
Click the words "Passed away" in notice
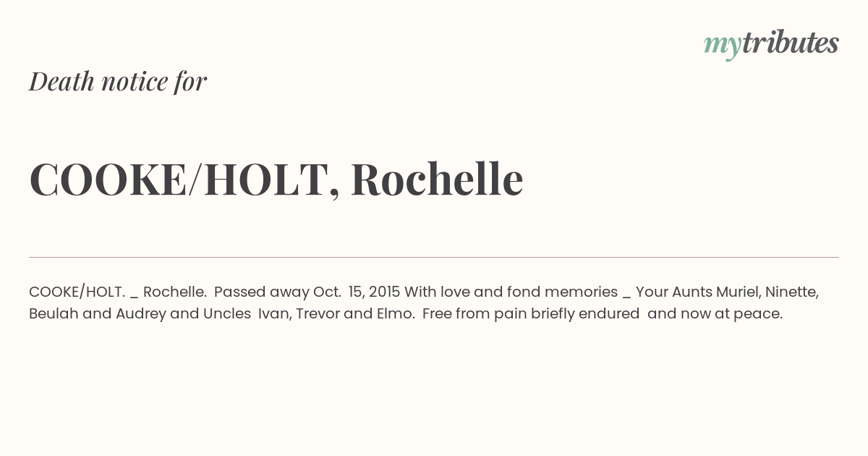point(262,292)
